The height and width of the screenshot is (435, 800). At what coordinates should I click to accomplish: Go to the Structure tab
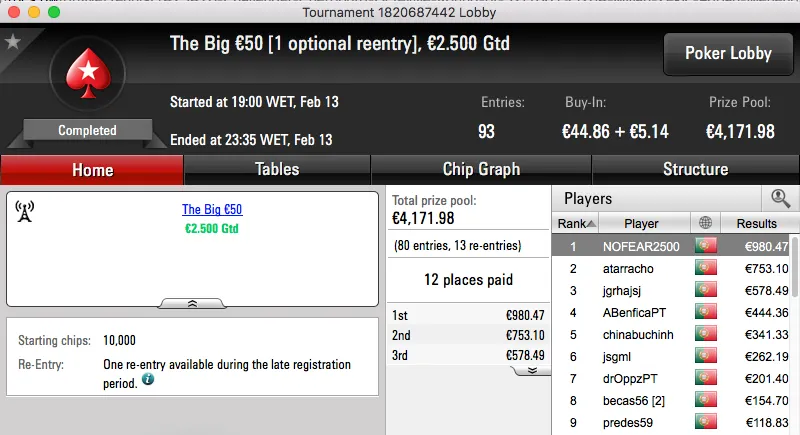(x=695, y=169)
